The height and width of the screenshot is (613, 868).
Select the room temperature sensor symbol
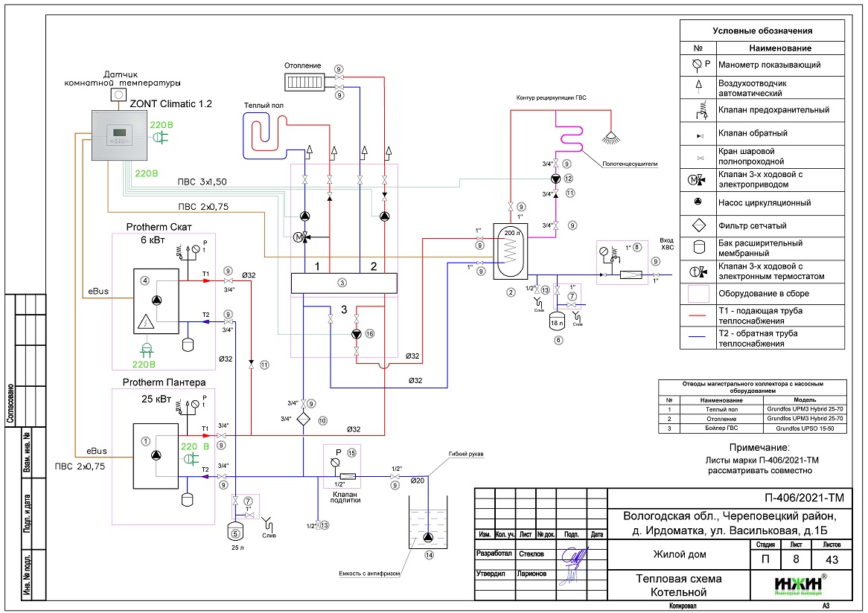click(118, 97)
